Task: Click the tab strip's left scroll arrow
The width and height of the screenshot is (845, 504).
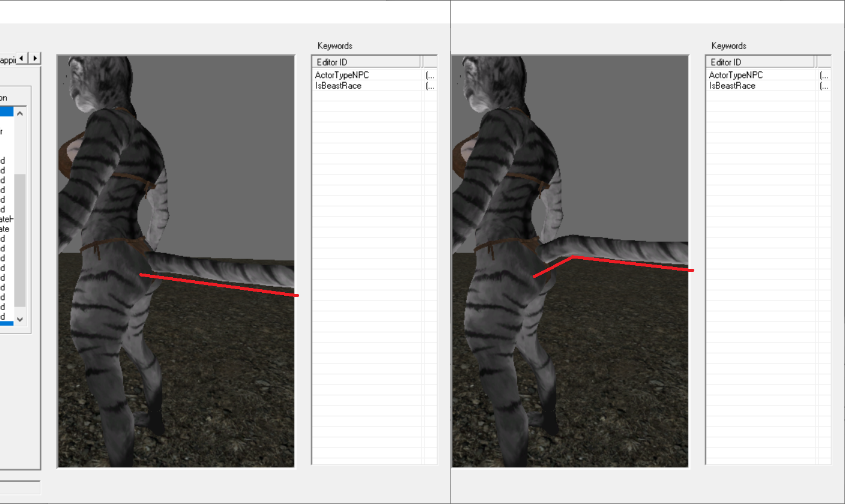Action: pos(22,58)
